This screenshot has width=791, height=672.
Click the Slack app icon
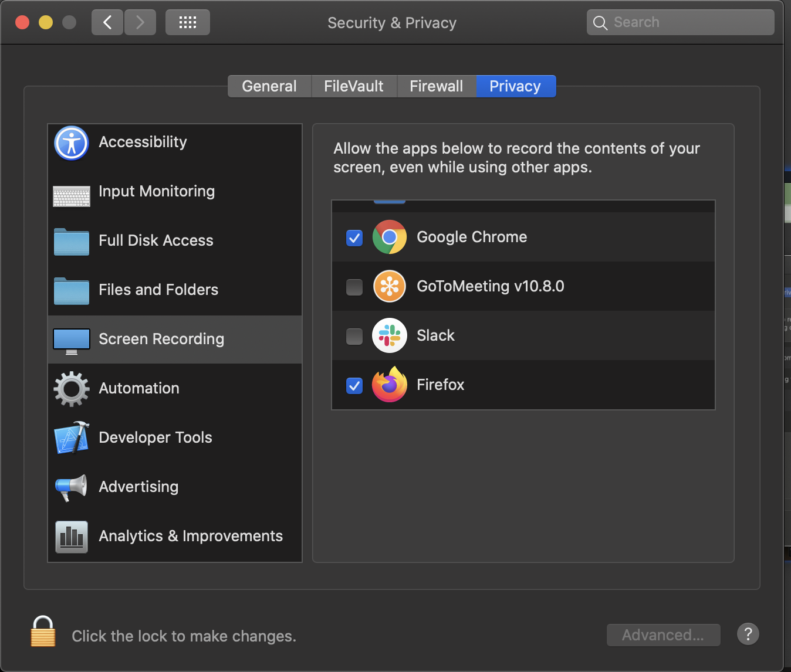389,335
